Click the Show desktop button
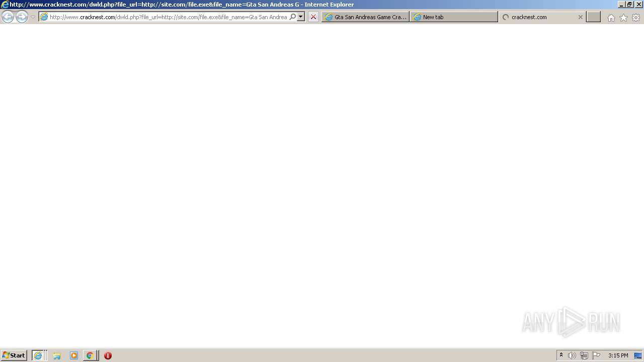Screen dimensions: 644x362 pos(638,355)
